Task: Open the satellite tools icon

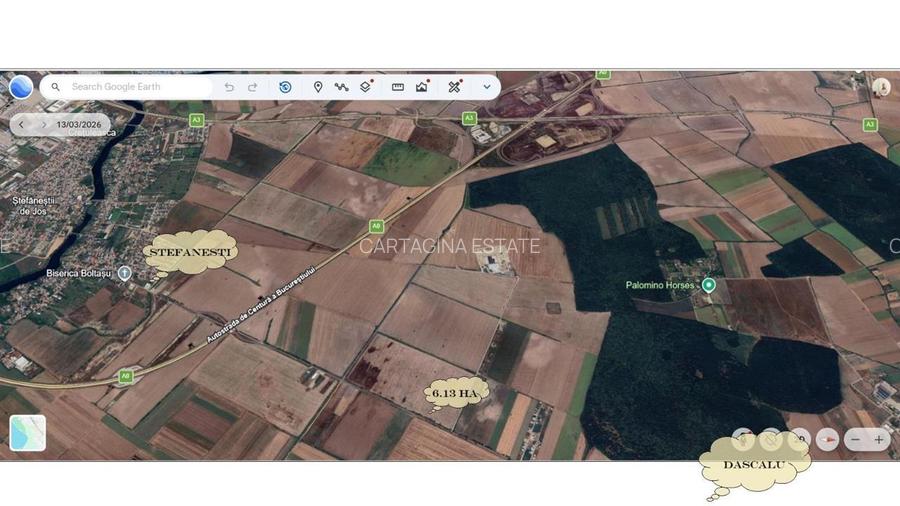Action: [x=454, y=87]
